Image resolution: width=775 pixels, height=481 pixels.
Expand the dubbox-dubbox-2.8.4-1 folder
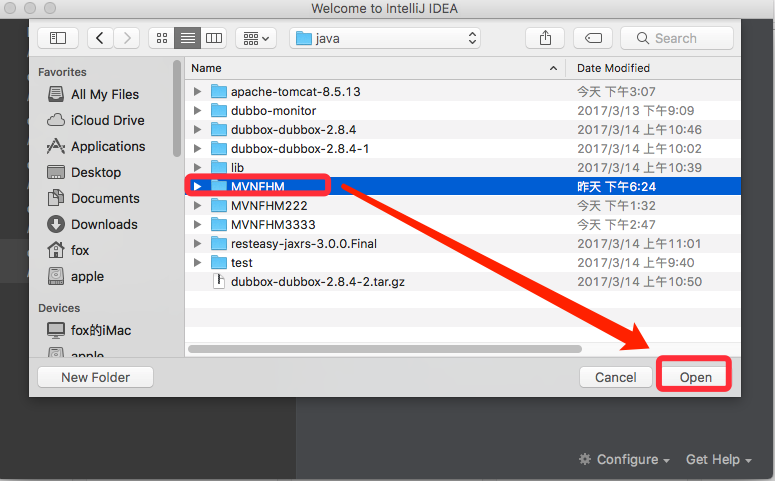(197, 148)
